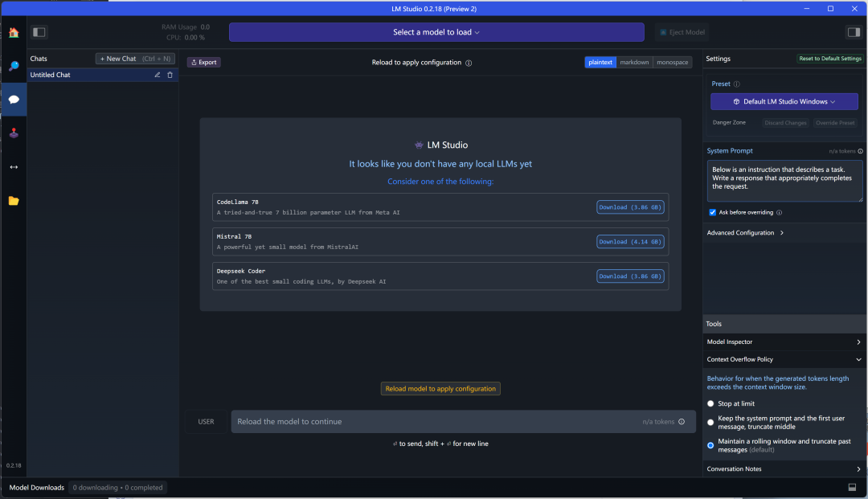Image resolution: width=868 pixels, height=499 pixels.
Task: Open Model Downloads in status bar
Action: (36, 488)
